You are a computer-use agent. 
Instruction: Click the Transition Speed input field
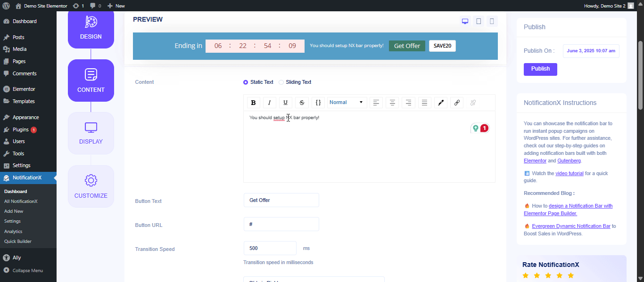tap(270, 248)
